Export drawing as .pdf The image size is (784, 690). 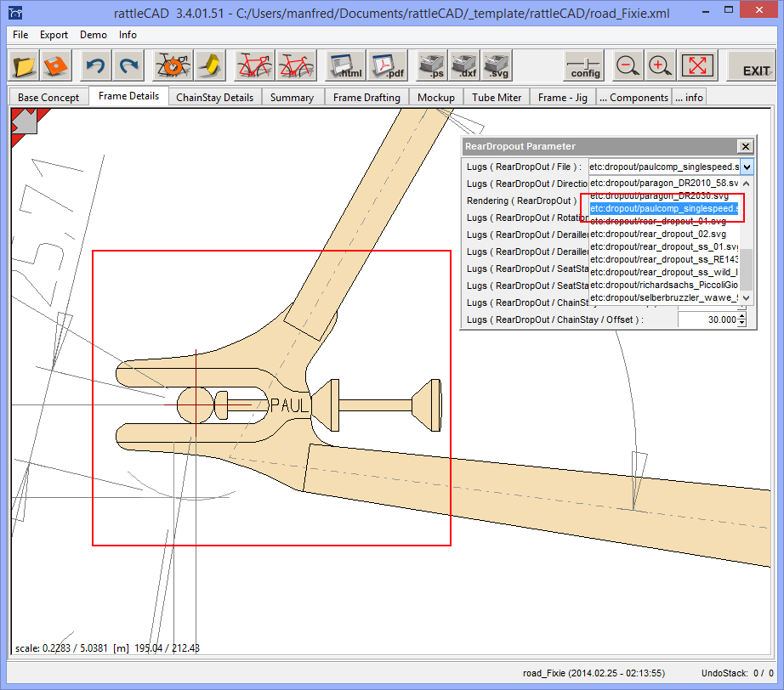pyautogui.click(x=387, y=65)
